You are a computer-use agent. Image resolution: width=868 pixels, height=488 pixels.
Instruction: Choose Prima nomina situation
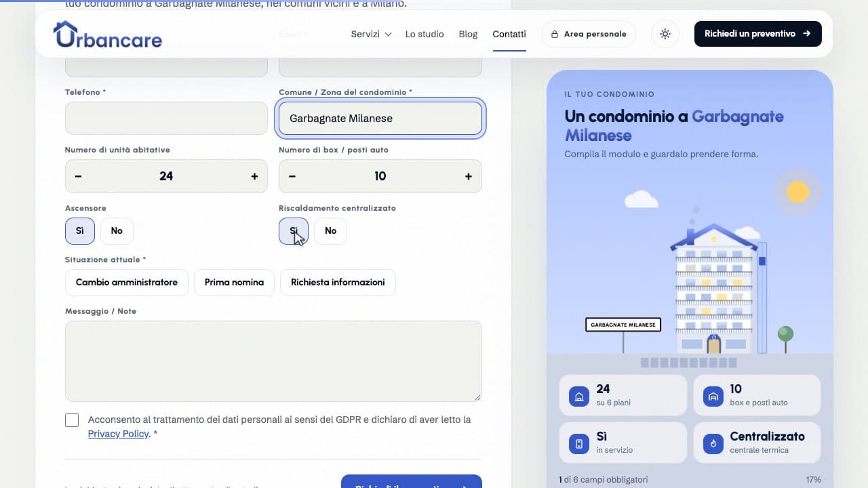coord(234,283)
